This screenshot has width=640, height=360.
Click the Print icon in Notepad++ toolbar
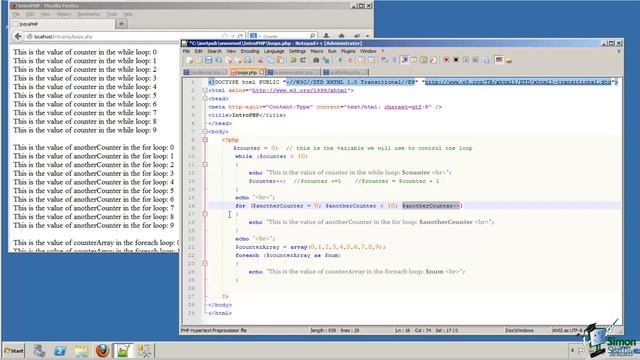[248, 60]
